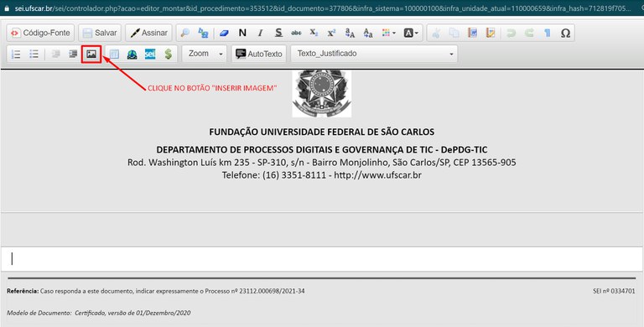Viewport: 644px width, 327px height.
Task: Click the Cut scissors icon
Action: click(x=436, y=33)
